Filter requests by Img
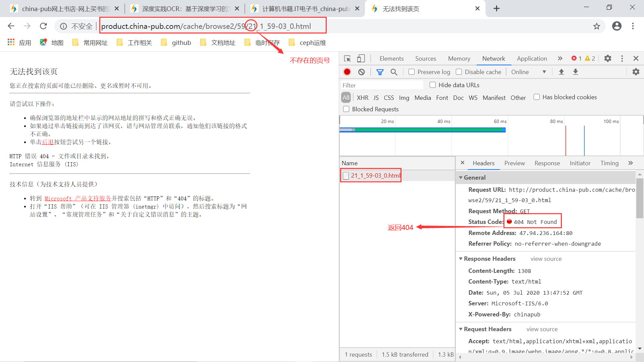 (x=404, y=98)
